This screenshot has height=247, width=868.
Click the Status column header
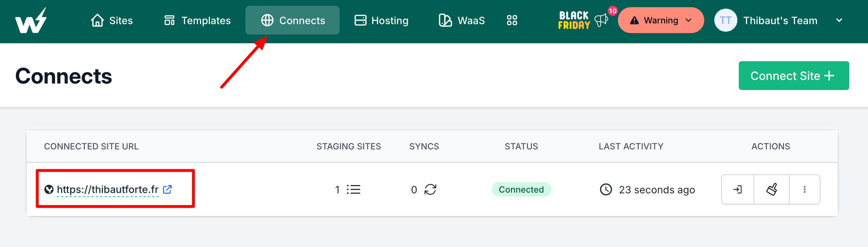click(521, 146)
